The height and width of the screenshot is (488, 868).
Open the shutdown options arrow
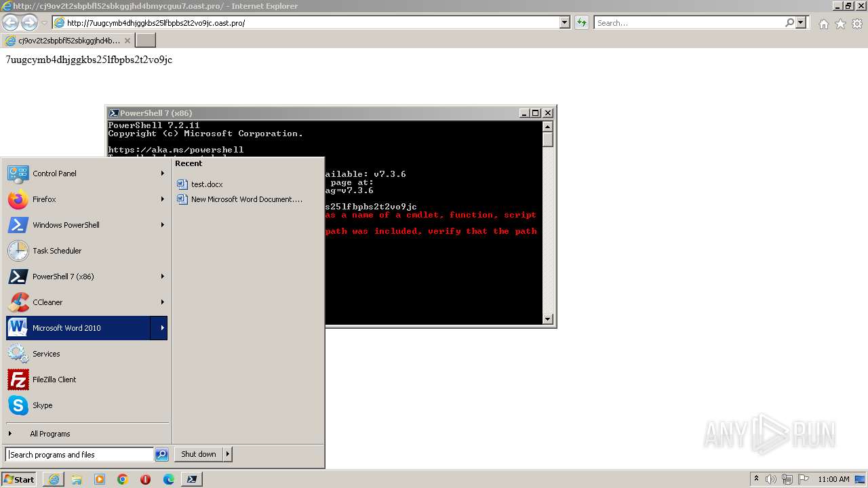[227, 454]
